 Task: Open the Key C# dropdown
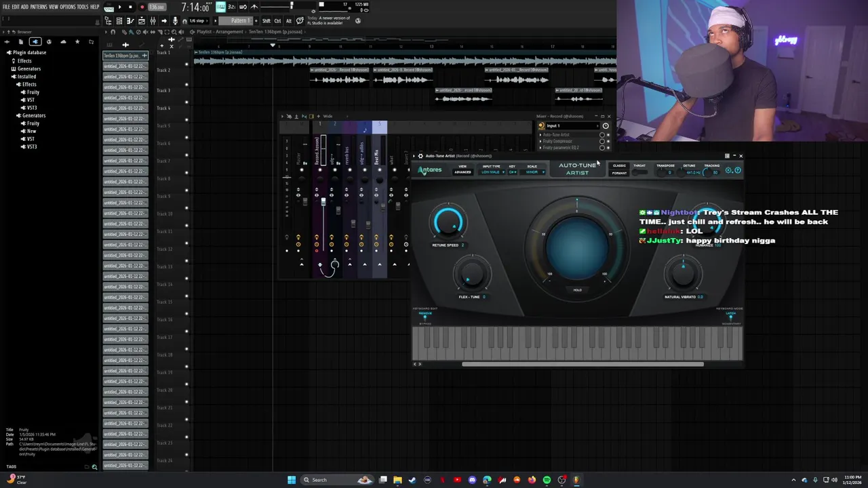513,172
